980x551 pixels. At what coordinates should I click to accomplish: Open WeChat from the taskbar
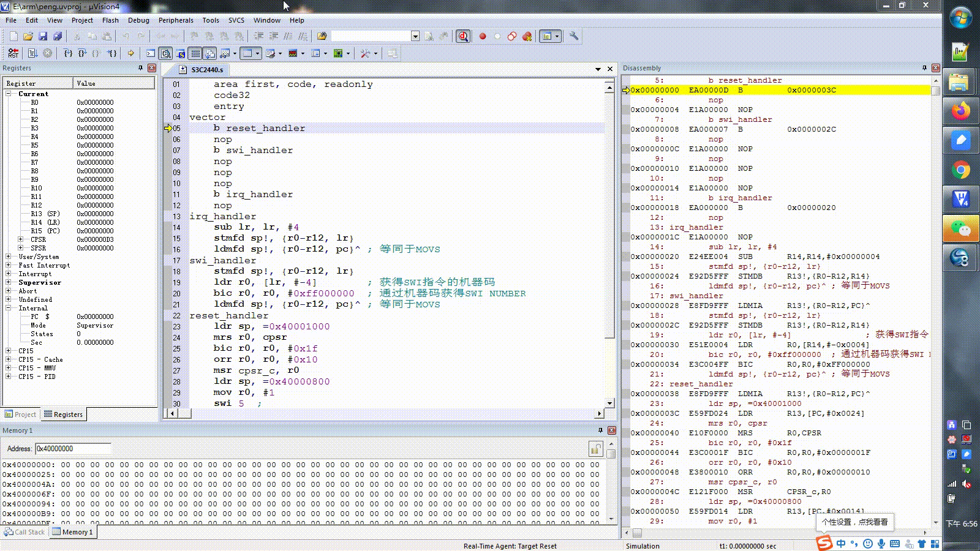point(960,229)
